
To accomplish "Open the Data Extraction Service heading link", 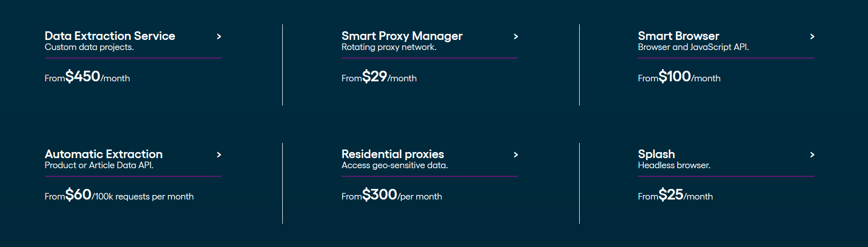I will pyautogui.click(x=110, y=36).
